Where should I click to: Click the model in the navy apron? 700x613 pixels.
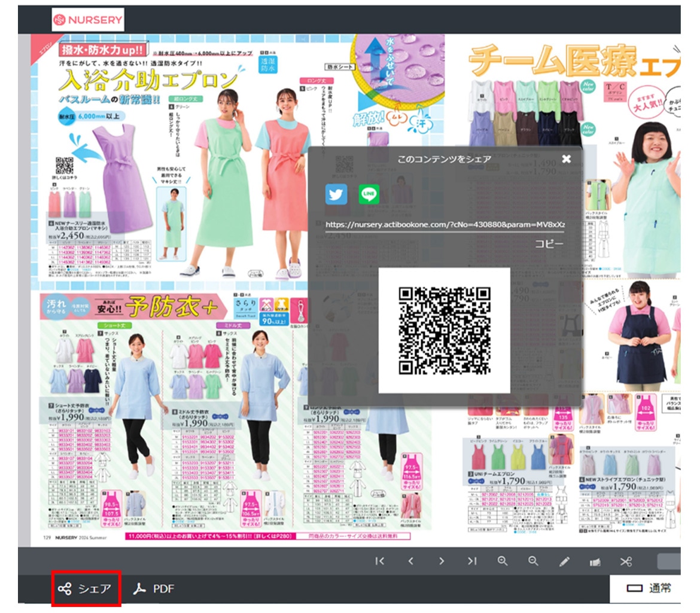point(641,334)
